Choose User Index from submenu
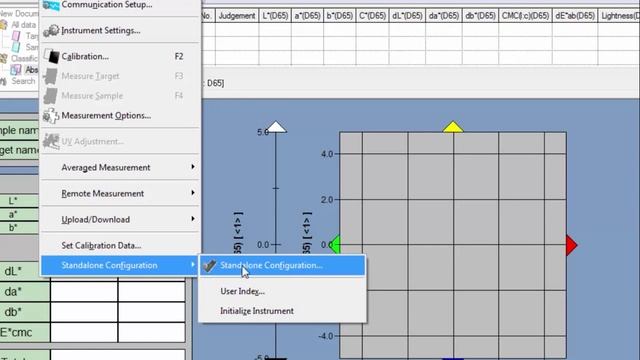 tap(282, 291)
